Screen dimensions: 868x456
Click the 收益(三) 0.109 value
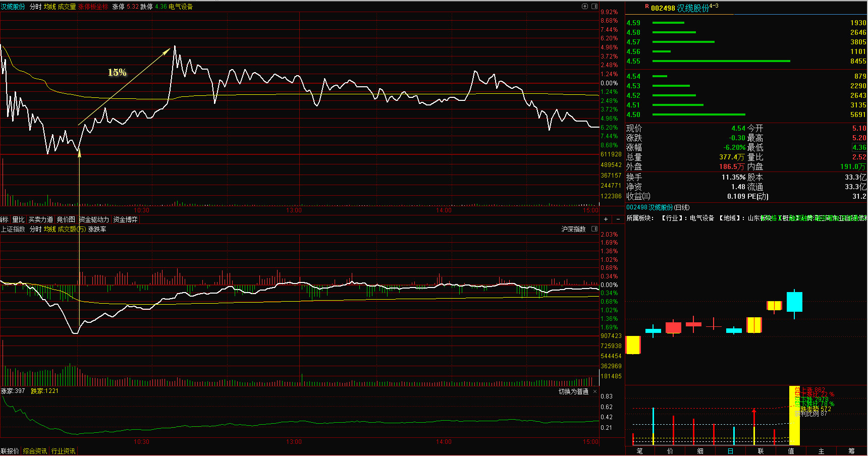click(x=737, y=196)
